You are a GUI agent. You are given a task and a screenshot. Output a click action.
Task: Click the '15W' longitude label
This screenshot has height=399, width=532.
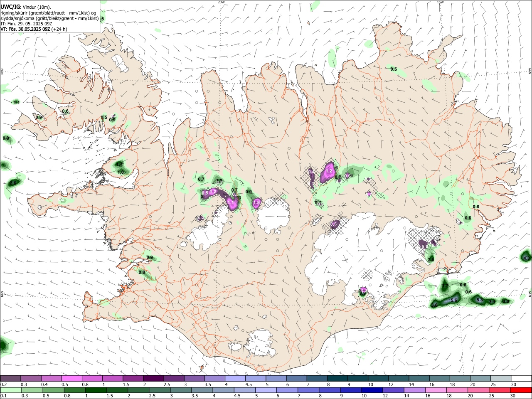click(440, 2)
